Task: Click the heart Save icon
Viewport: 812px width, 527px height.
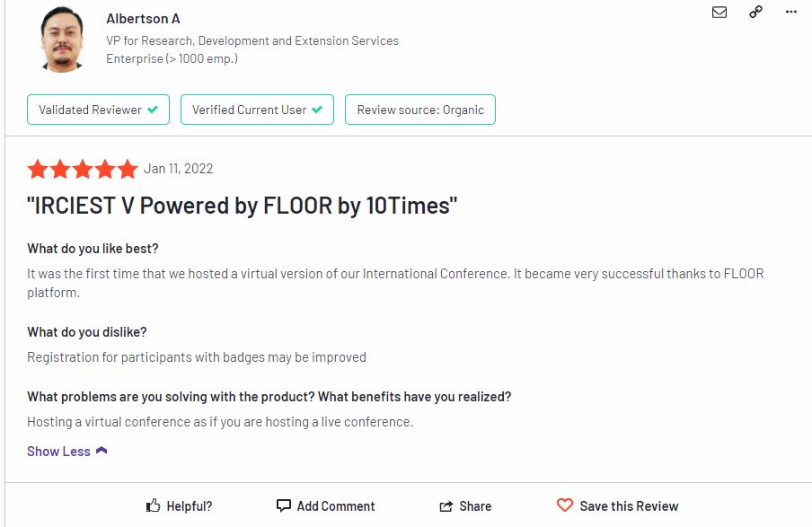Action: tap(564, 505)
